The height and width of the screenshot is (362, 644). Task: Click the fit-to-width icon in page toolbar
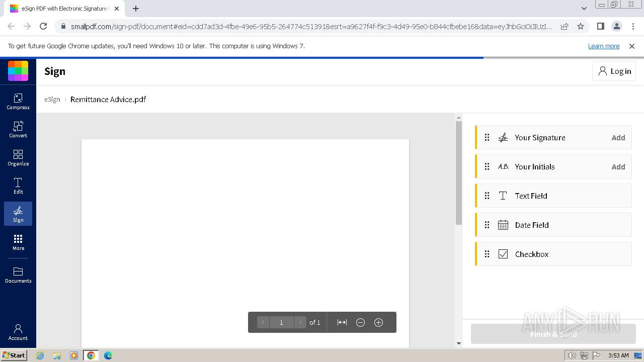point(342,322)
